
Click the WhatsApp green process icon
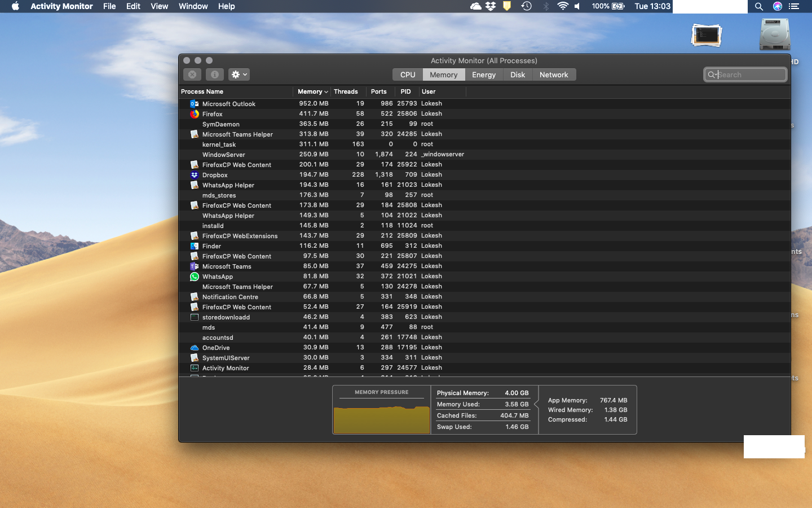point(195,277)
